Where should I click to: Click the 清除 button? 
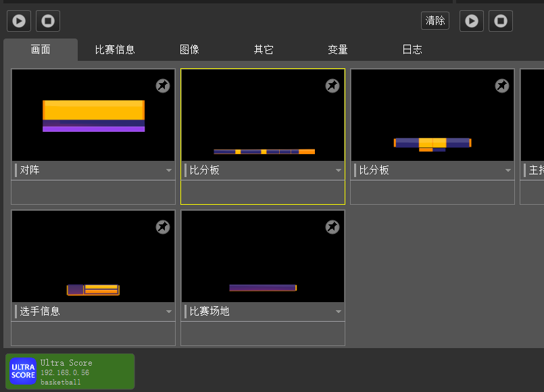(435, 21)
